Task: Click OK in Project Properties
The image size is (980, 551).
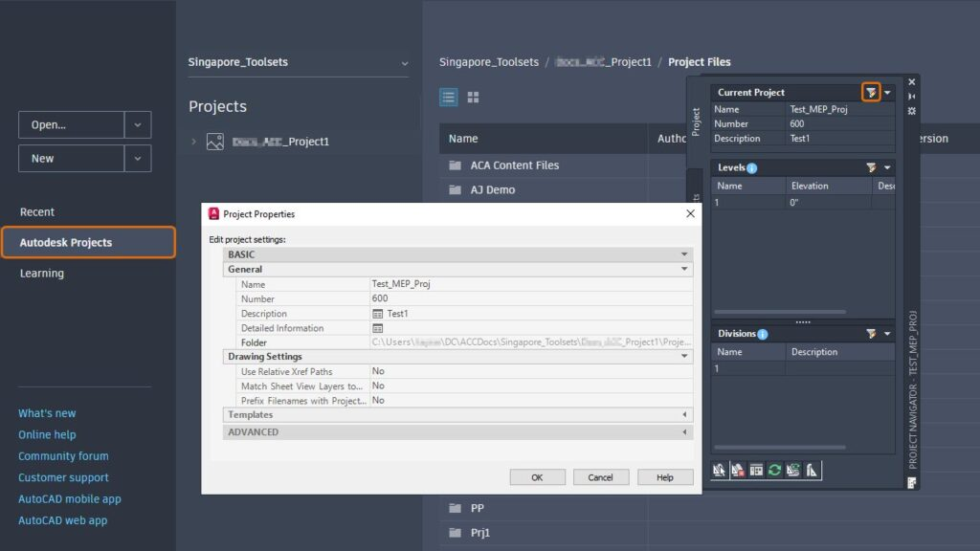Action: pyautogui.click(x=538, y=477)
